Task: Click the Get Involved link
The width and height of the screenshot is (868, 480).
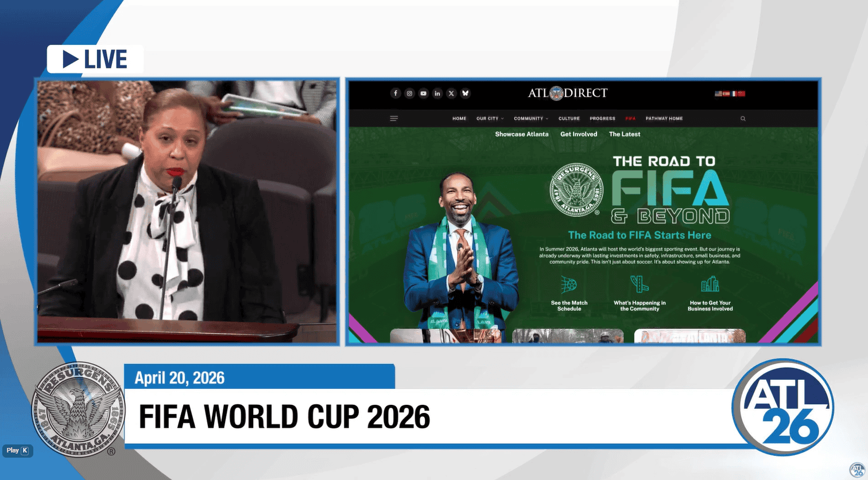Action: 579,134
